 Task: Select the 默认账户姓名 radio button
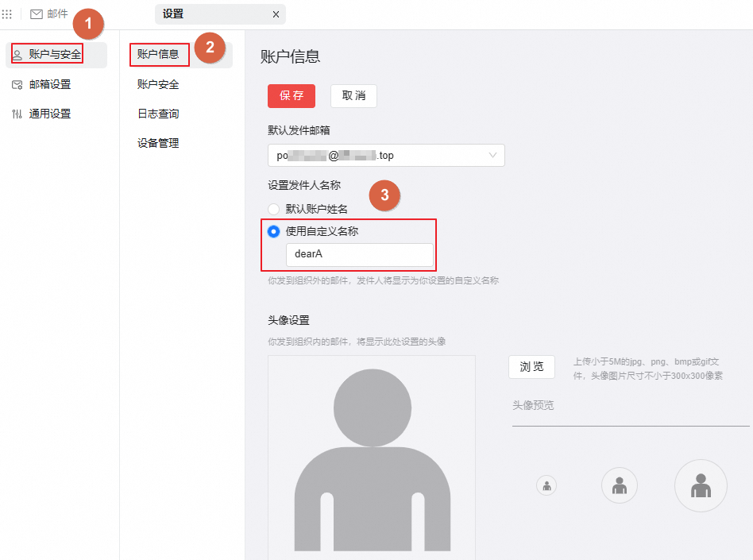click(x=273, y=209)
